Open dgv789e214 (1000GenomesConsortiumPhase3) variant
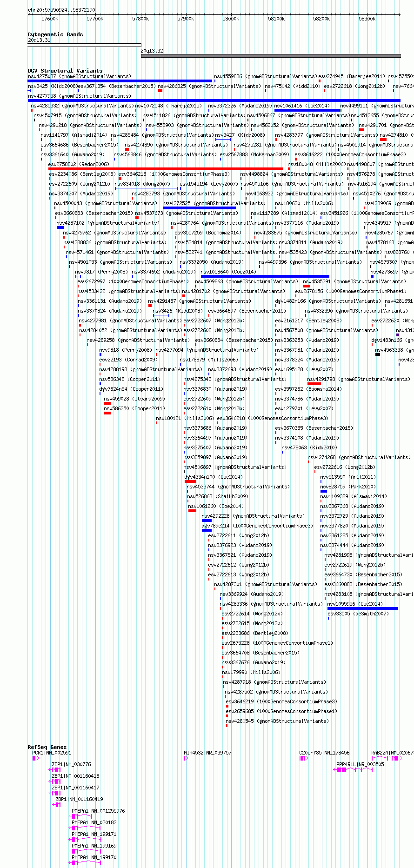The width and height of the screenshot is (414, 868). pos(257,526)
